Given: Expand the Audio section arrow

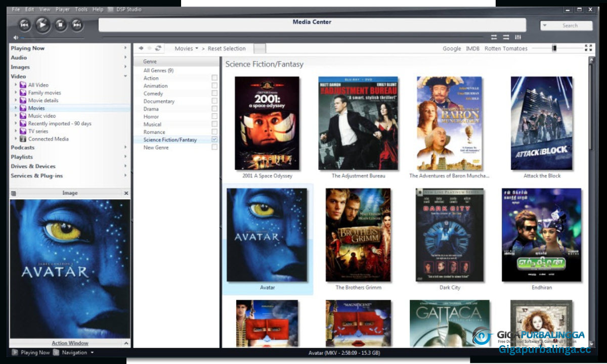Looking at the screenshot, I should (x=125, y=57).
